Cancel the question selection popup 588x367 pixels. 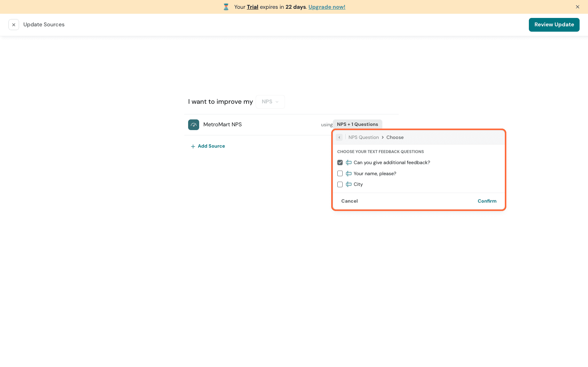tap(349, 201)
